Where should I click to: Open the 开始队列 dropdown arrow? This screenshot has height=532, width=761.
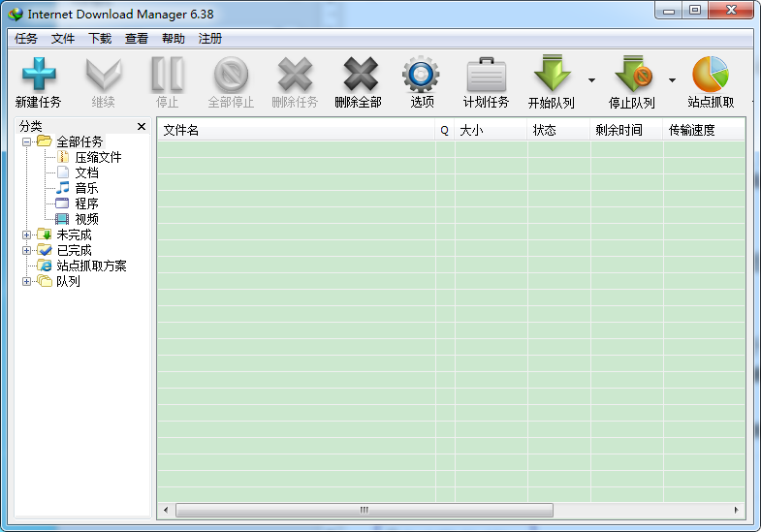[591, 80]
